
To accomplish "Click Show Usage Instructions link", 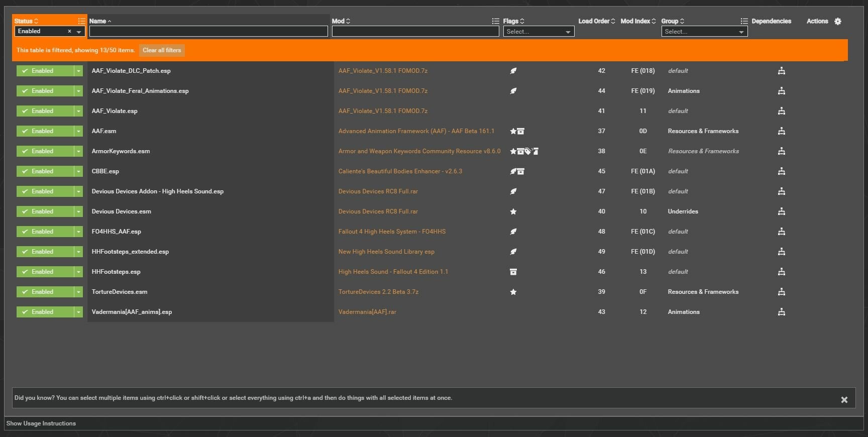I will (x=41, y=423).
